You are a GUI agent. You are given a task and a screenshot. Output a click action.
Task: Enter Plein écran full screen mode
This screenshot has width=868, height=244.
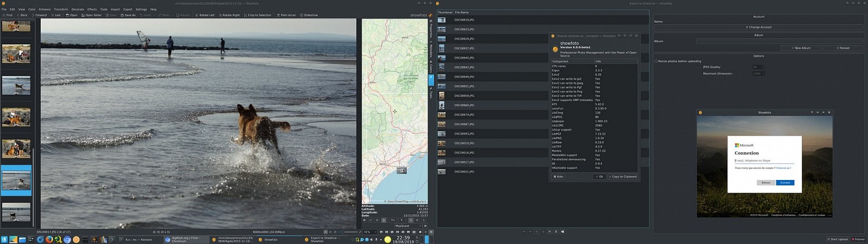click(286, 15)
